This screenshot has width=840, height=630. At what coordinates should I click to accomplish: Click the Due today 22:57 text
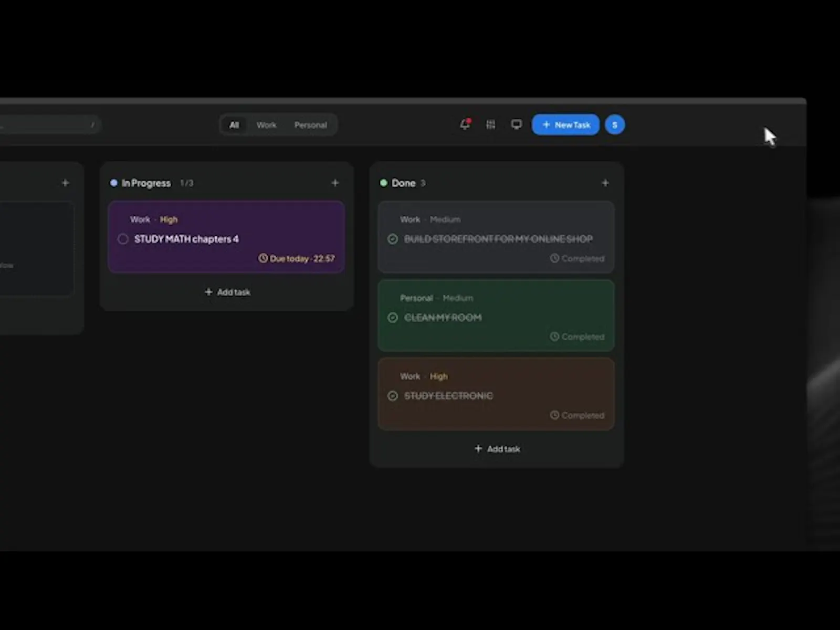(x=302, y=258)
